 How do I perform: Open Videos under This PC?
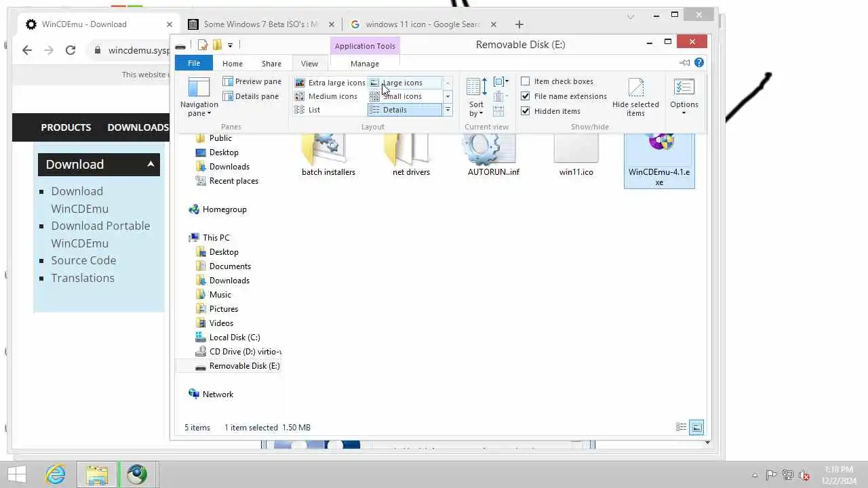(221, 323)
